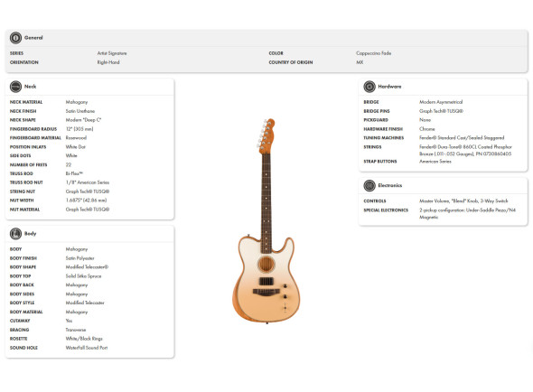Click the SPECIAL ELECTRONICS label

point(386,210)
